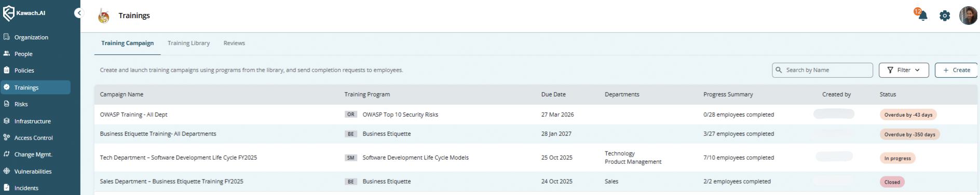The image size is (980, 195).
Task: Click the Closed status badge
Action: click(x=892, y=182)
